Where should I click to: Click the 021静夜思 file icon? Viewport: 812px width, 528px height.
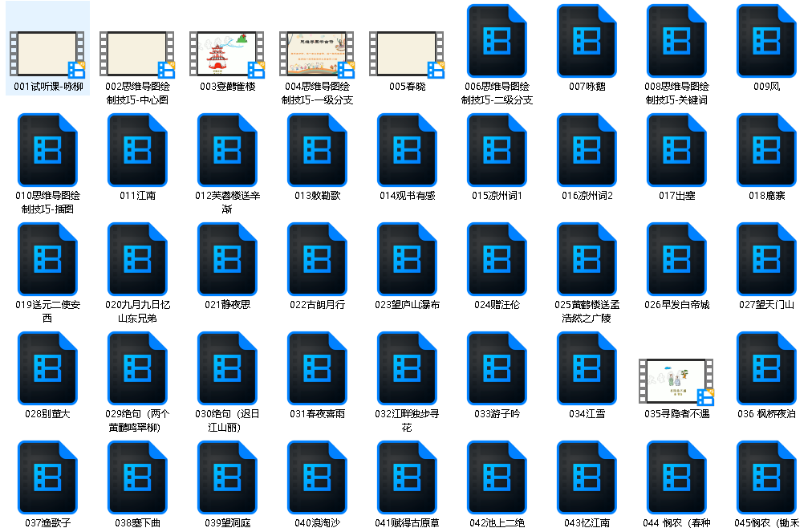pos(227,258)
